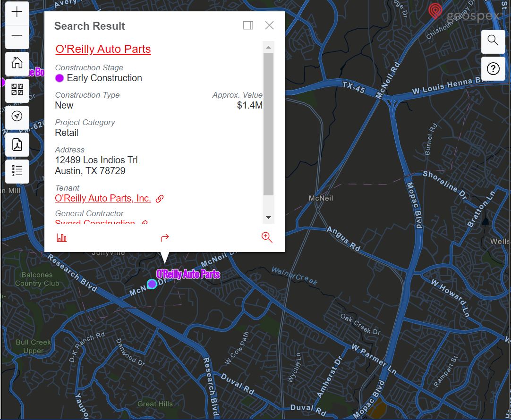Click the share arrow icon in popup
This screenshot has width=511, height=420.
tap(165, 238)
